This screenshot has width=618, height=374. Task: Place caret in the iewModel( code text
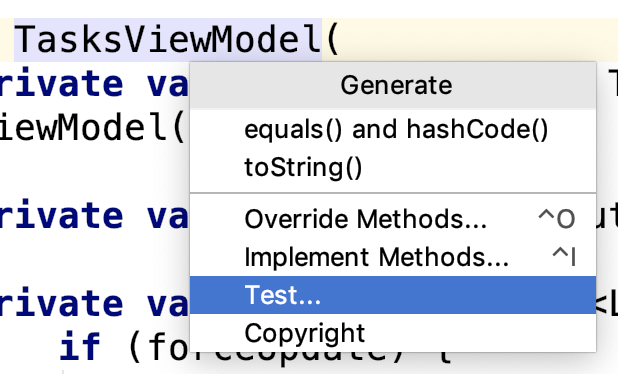point(91,128)
